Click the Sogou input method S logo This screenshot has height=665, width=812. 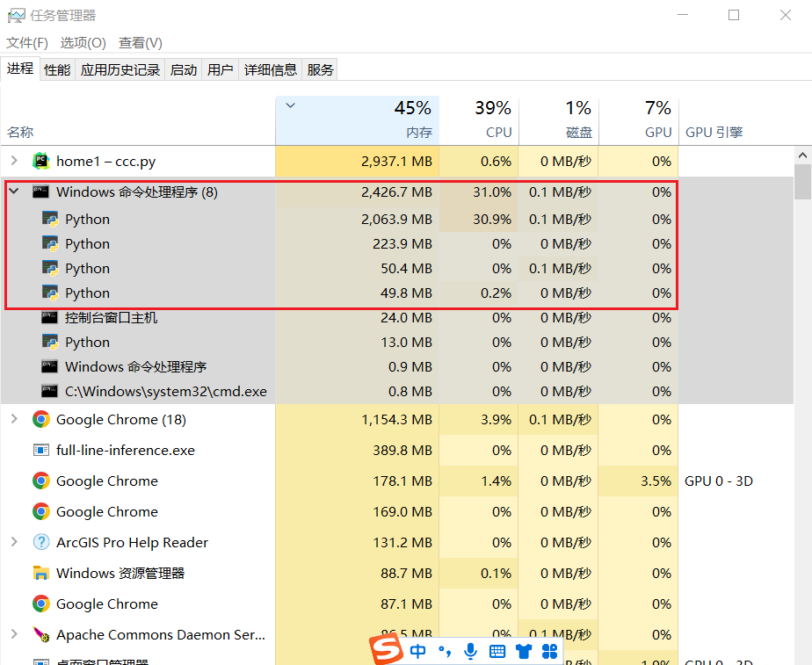pyautogui.click(x=387, y=649)
